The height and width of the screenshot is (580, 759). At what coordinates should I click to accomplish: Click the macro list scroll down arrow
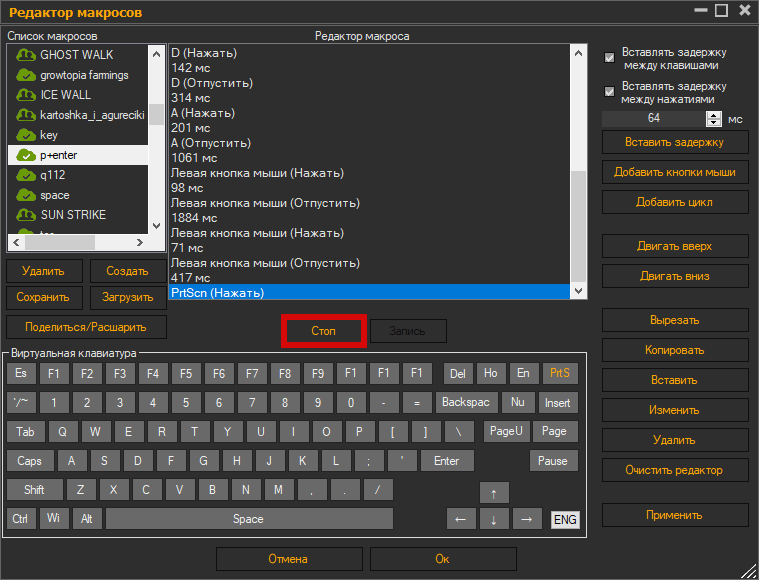[156, 226]
